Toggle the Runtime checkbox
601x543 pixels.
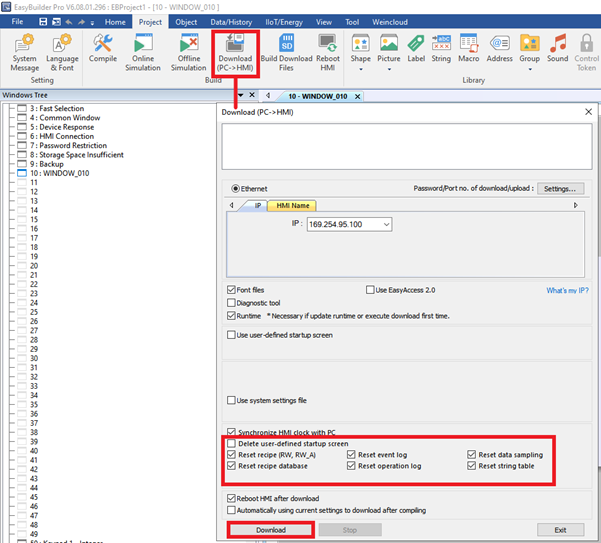click(x=231, y=316)
